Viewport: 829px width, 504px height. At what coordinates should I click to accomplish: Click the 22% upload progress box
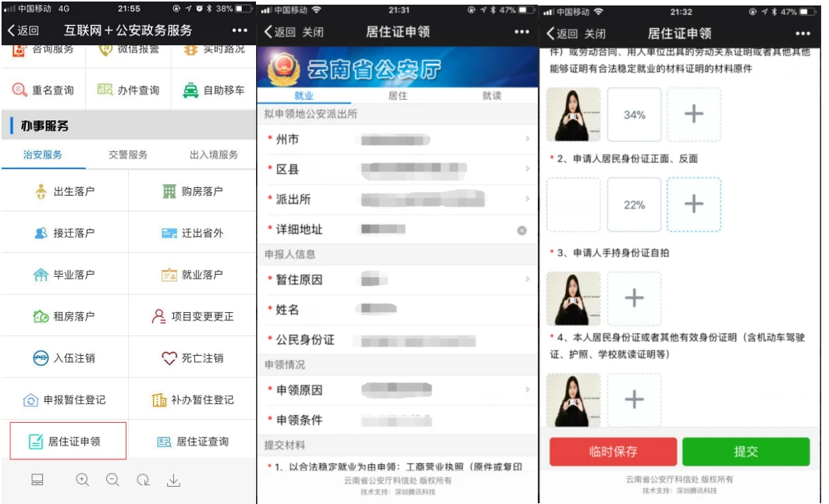point(635,205)
